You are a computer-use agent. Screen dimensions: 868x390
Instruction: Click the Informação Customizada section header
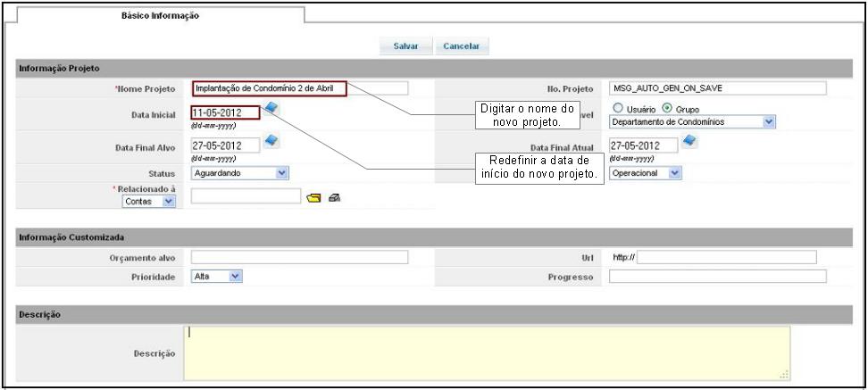click(x=433, y=237)
